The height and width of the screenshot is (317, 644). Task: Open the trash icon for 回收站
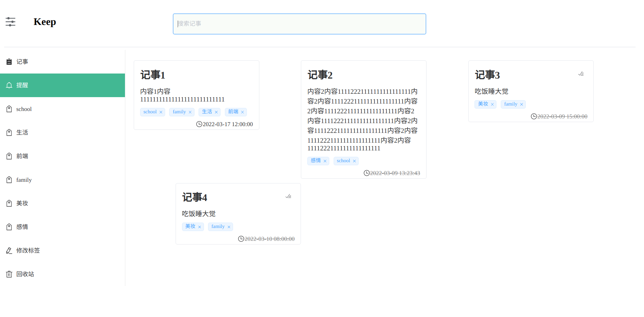tap(9, 274)
